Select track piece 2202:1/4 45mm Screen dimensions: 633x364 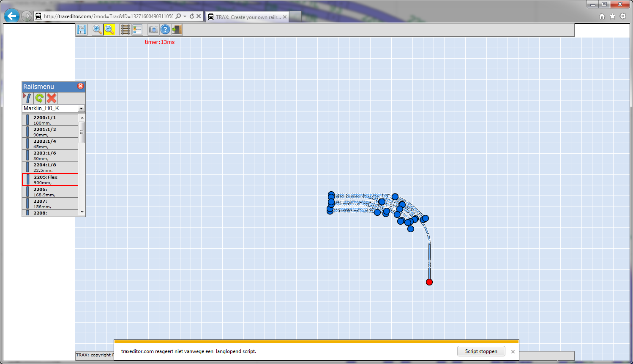click(50, 144)
